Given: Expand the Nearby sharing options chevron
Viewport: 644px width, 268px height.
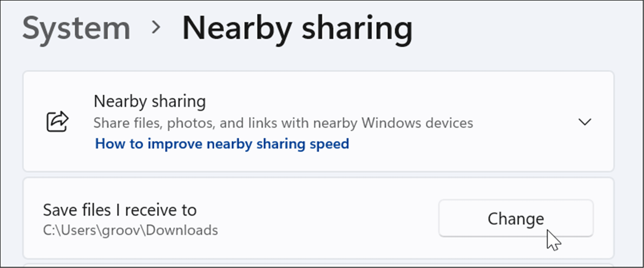Looking at the screenshot, I should tap(585, 122).
